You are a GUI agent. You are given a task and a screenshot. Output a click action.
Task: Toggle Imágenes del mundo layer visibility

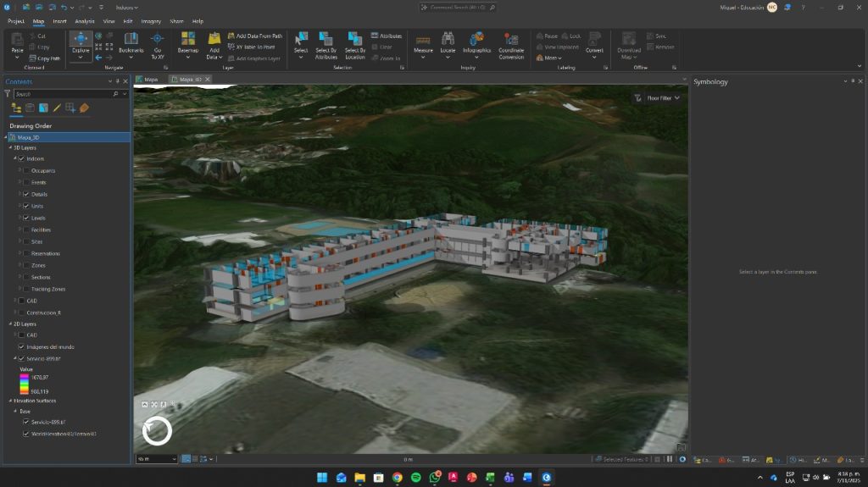coord(21,346)
